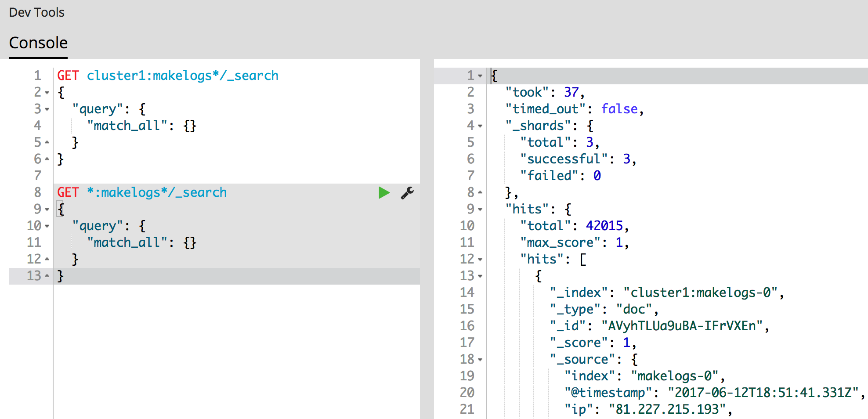Collapse the hits array fold arrow
This screenshot has height=419, width=868.
tap(480, 260)
